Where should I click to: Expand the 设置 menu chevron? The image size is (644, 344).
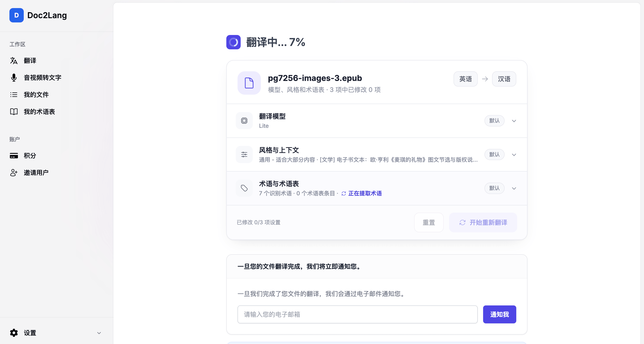(x=99, y=333)
